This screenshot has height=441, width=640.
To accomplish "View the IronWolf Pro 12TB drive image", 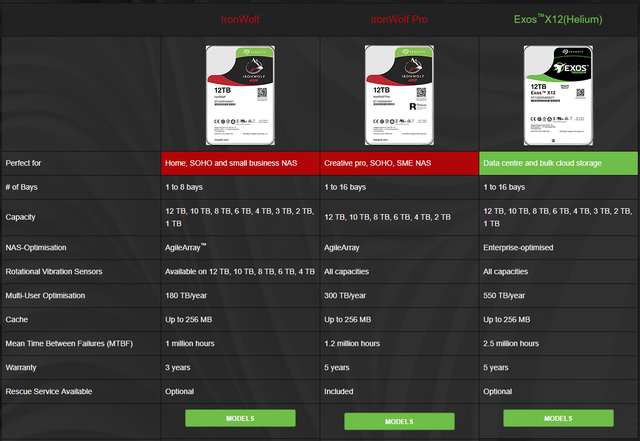I will coord(399,95).
